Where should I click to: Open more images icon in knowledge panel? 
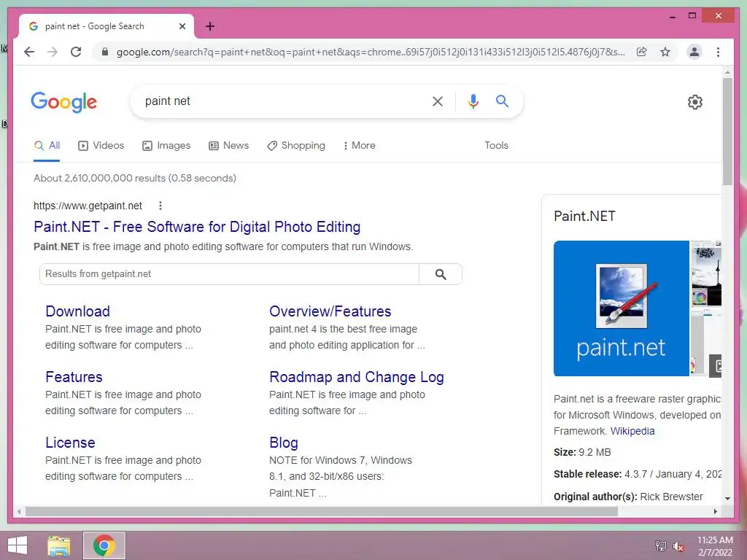coord(716,366)
